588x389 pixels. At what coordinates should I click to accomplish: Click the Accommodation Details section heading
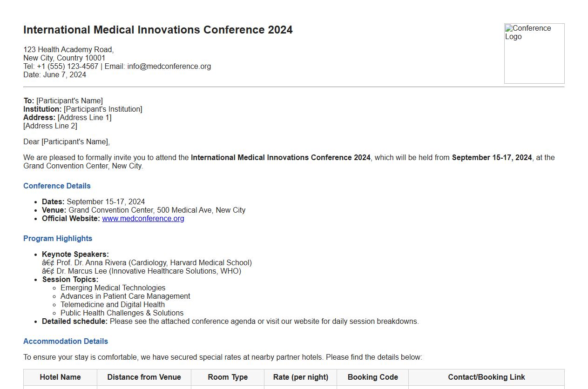pyautogui.click(x=66, y=342)
